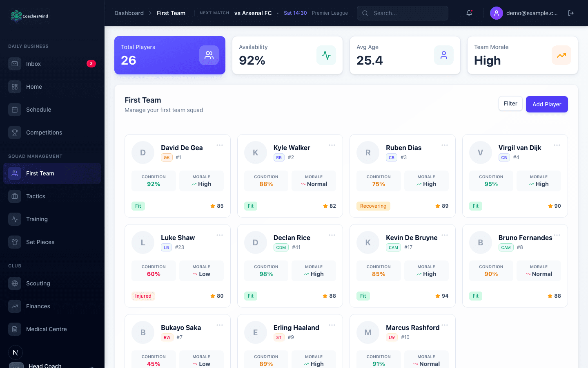The width and height of the screenshot is (588, 368).
Task: Expand Luke Shaw's card options menu
Action: pos(220,235)
